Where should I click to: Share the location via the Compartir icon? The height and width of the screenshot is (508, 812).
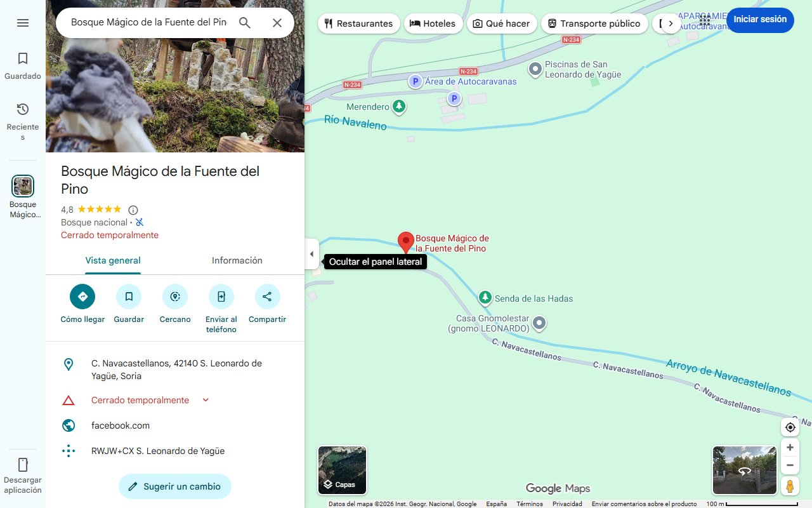coord(267,297)
